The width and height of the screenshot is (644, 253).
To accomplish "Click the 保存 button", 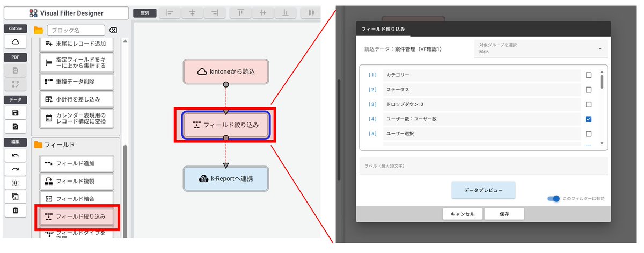I will coord(504,214).
